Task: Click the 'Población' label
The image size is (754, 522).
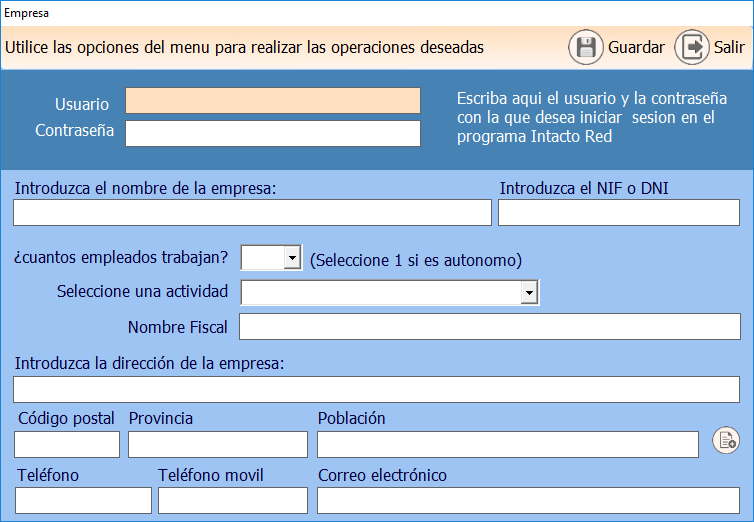Action: (352, 419)
